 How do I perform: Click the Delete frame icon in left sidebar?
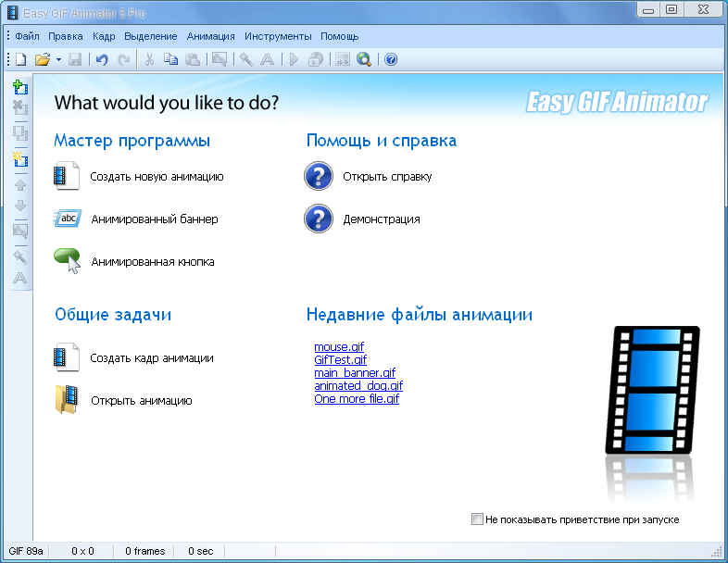[20, 107]
